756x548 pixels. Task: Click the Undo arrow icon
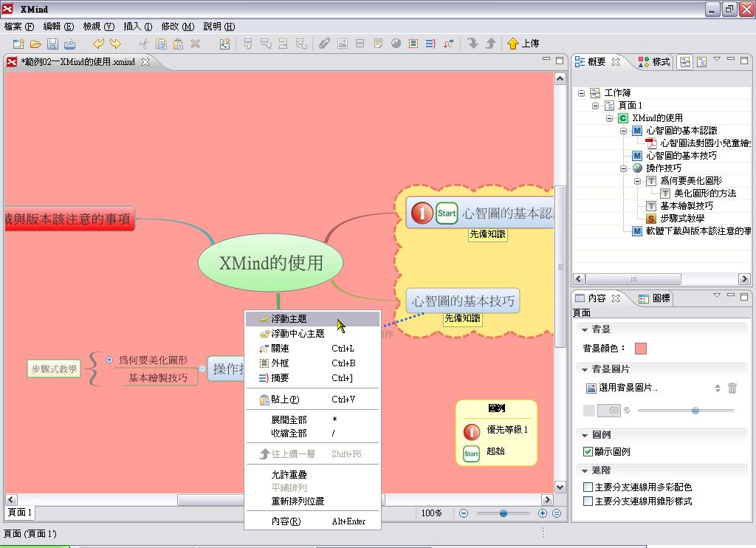[x=98, y=44]
